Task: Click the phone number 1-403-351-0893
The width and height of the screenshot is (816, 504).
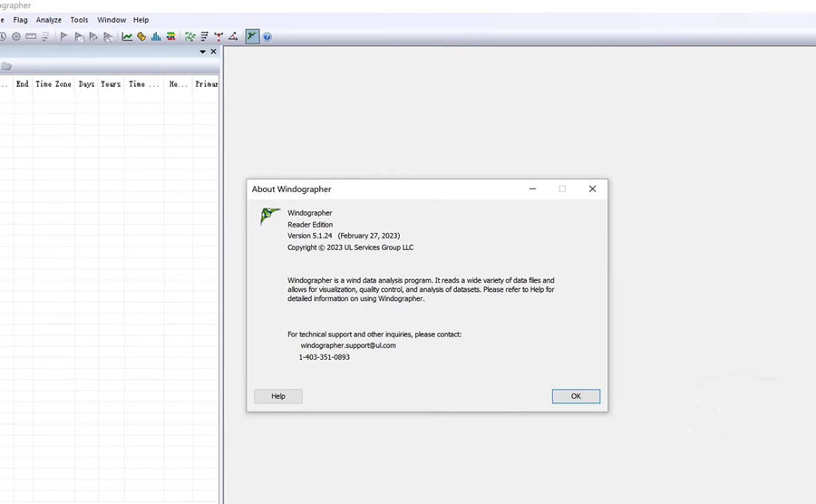Action: point(325,357)
